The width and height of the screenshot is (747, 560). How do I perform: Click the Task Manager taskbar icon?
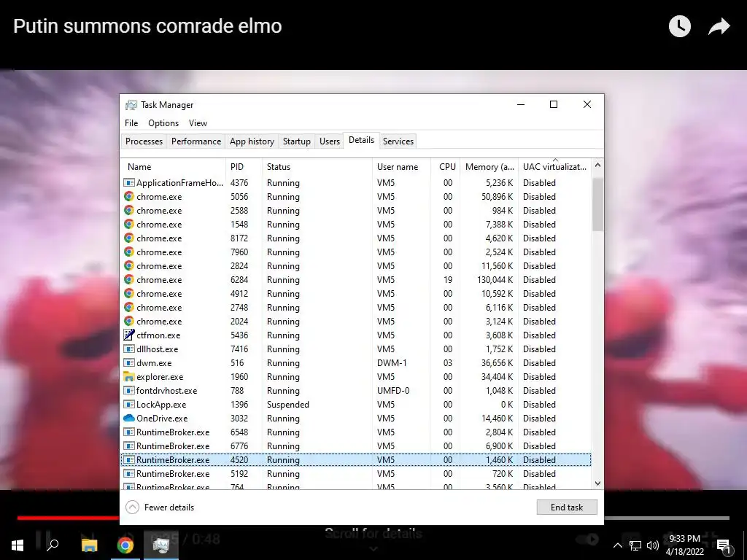point(161,545)
